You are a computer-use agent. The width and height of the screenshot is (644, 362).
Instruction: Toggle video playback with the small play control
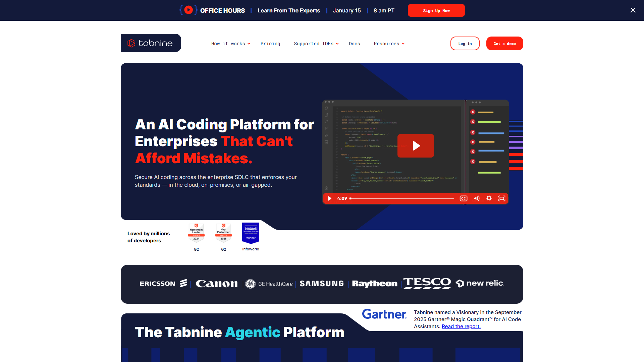coord(329,198)
